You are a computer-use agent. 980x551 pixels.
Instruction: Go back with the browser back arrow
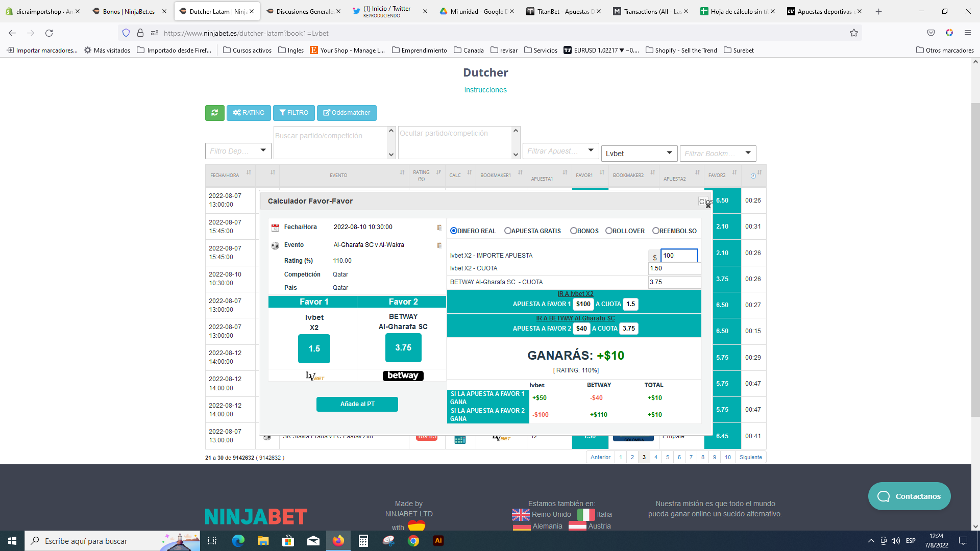click(x=12, y=33)
